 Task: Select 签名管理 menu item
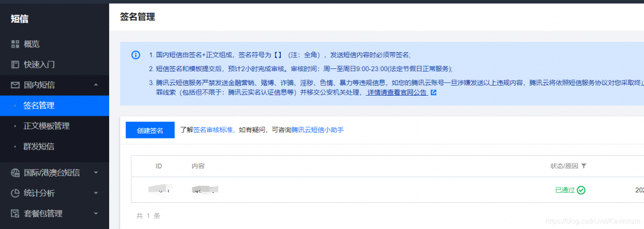54,106
